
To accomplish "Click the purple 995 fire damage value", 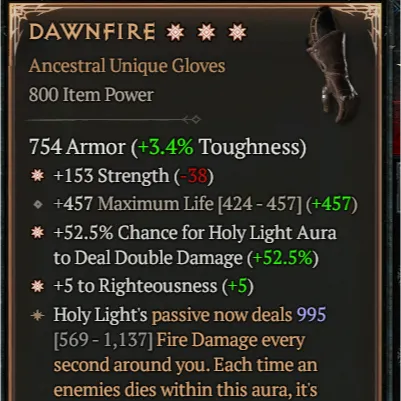I will click(x=311, y=314).
